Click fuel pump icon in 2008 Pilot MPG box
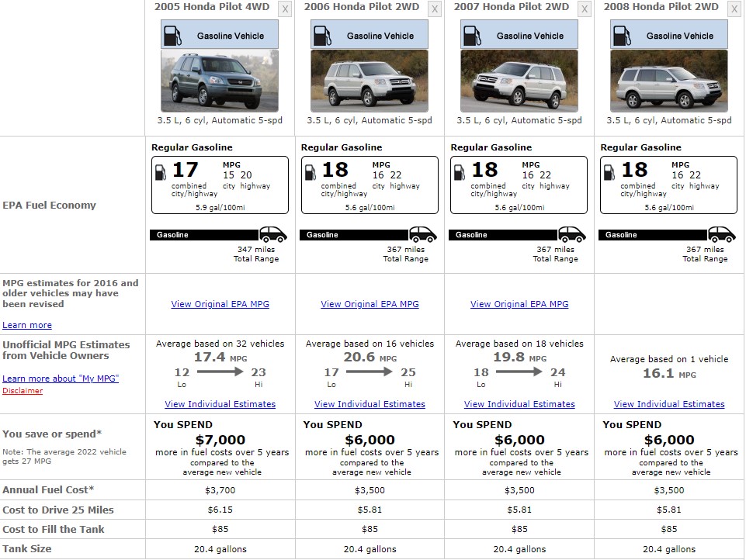Screen dimensions: 746x560 pyautogui.click(x=609, y=172)
